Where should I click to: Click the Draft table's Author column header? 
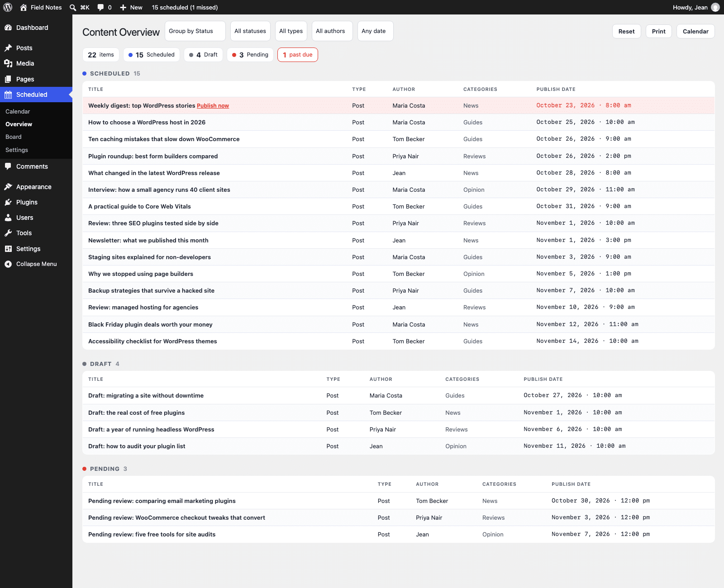click(x=381, y=379)
